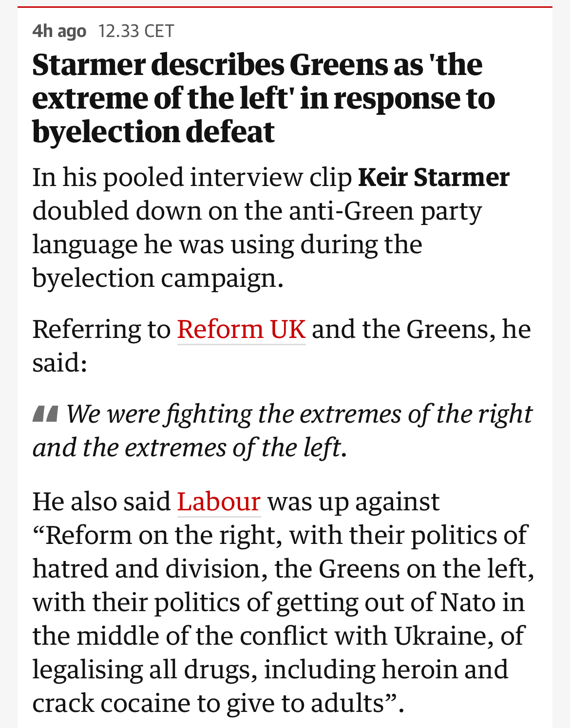The height and width of the screenshot is (728, 570).
Task: Click the word "Nato" in the last paragraph
Action: coord(468,603)
